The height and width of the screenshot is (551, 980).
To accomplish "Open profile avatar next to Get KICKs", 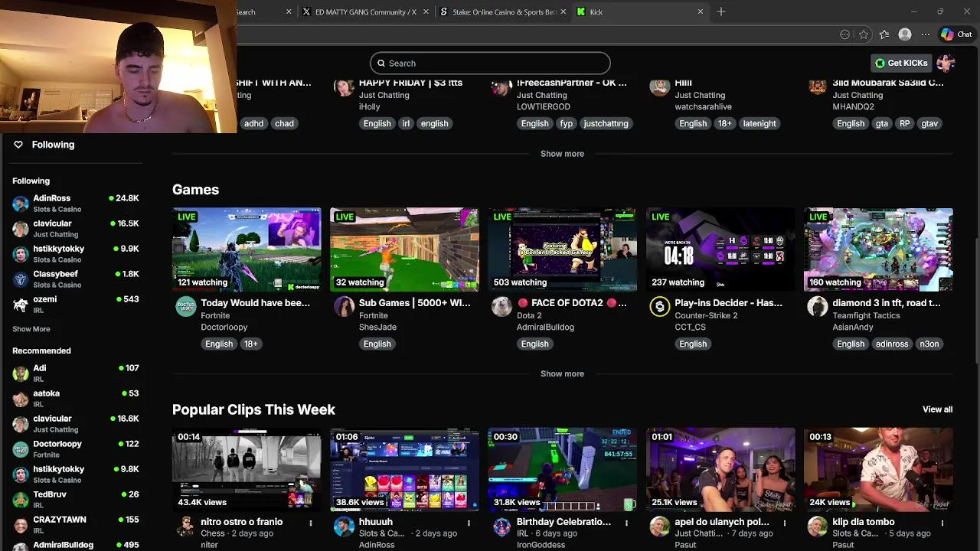I will [946, 63].
